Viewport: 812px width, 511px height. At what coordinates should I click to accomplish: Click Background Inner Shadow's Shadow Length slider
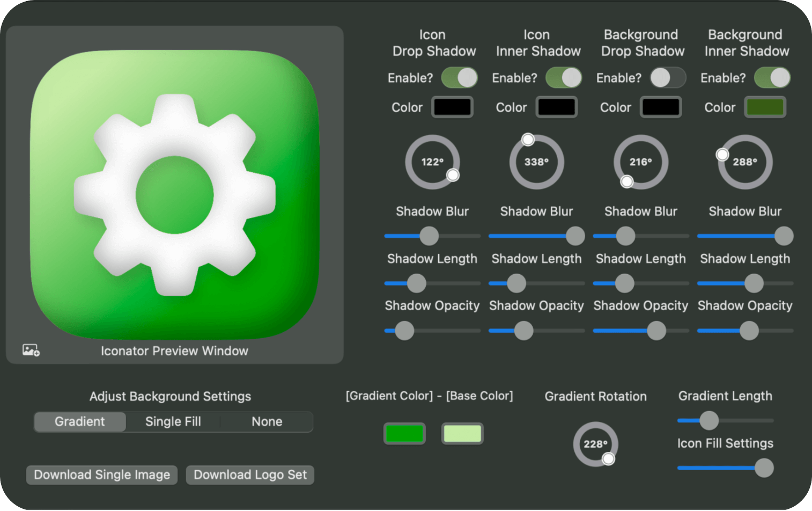pyautogui.click(x=745, y=283)
